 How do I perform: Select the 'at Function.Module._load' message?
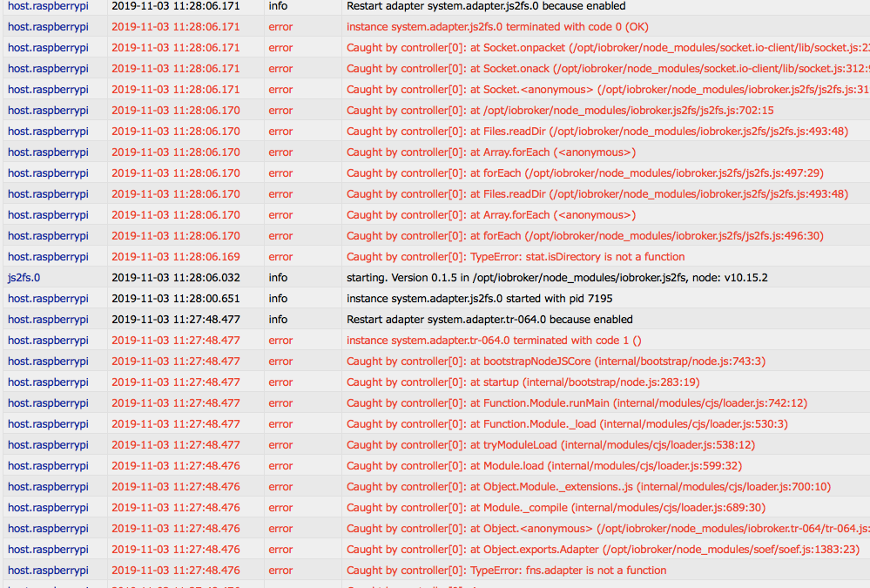(567, 424)
